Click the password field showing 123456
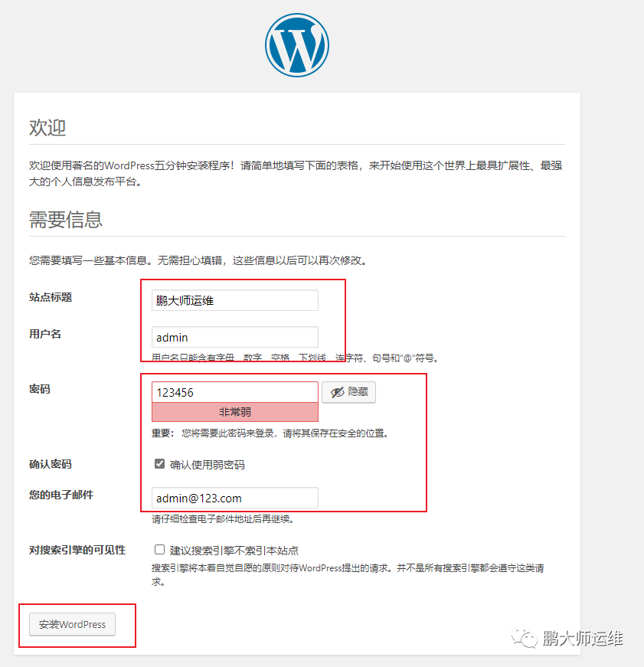 tap(235, 392)
